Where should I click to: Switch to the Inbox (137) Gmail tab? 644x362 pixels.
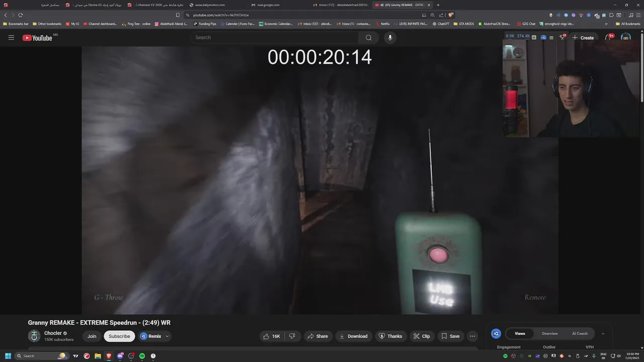pyautogui.click(x=341, y=5)
